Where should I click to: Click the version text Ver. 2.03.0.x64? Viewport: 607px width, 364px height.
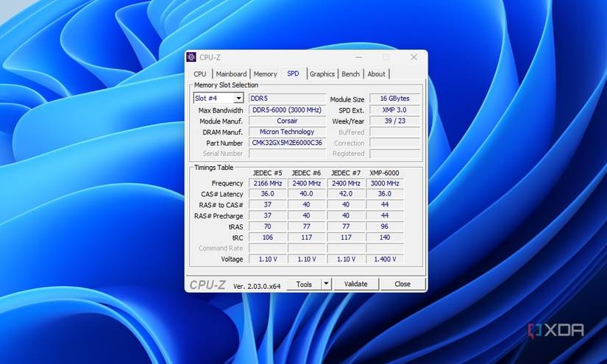coord(257,286)
